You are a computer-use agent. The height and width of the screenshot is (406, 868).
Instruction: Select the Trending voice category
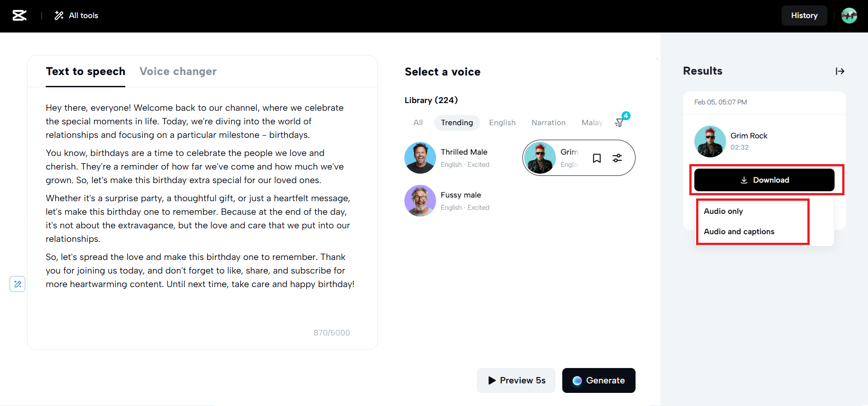point(457,123)
